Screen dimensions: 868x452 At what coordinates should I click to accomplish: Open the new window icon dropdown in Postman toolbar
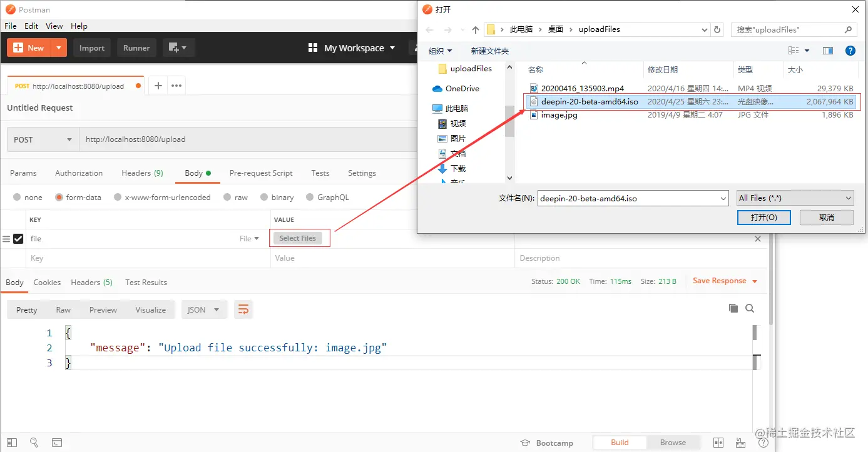[x=179, y=48]
